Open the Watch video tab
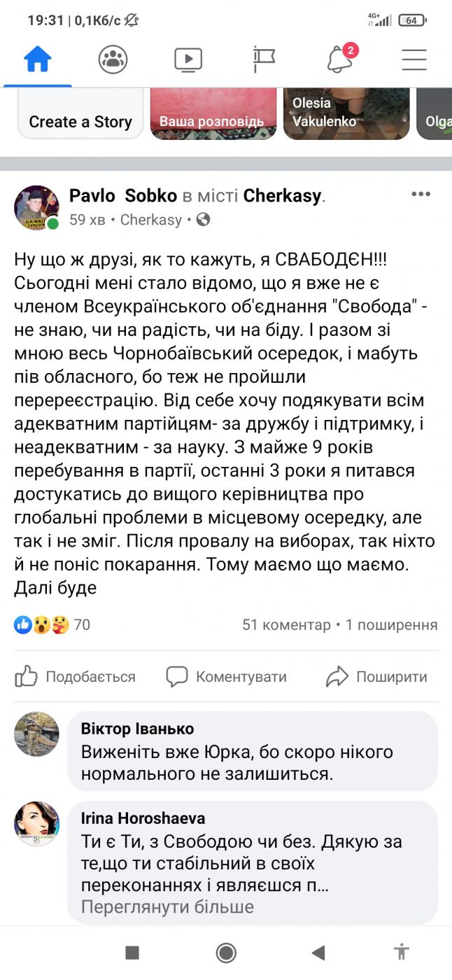The image size is (452, 980). [x=188, y=59]
